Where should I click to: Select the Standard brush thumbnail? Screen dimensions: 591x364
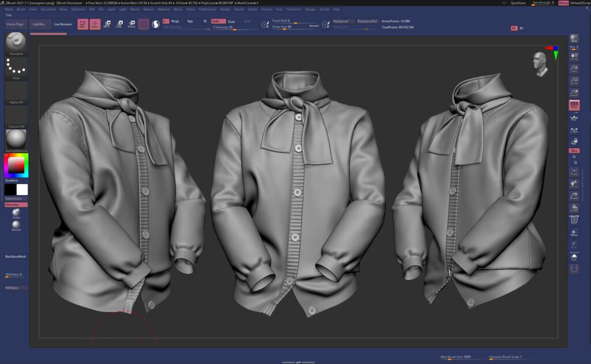[16, 42]
